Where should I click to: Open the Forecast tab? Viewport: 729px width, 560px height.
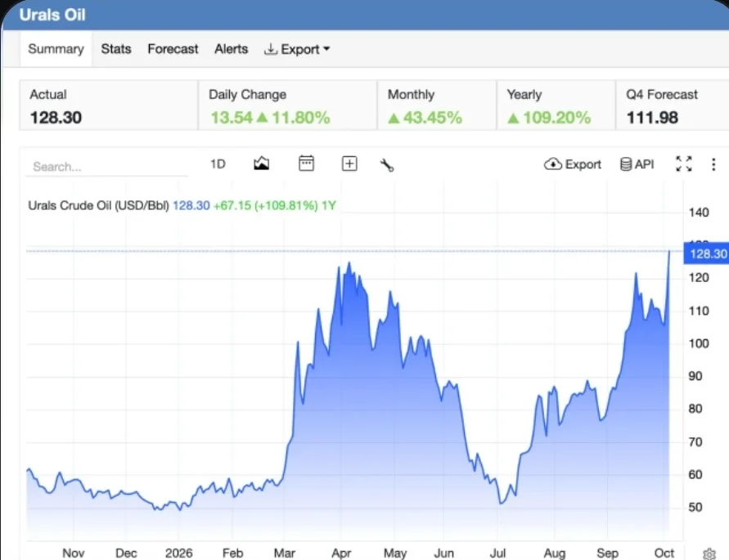[173, 49]
